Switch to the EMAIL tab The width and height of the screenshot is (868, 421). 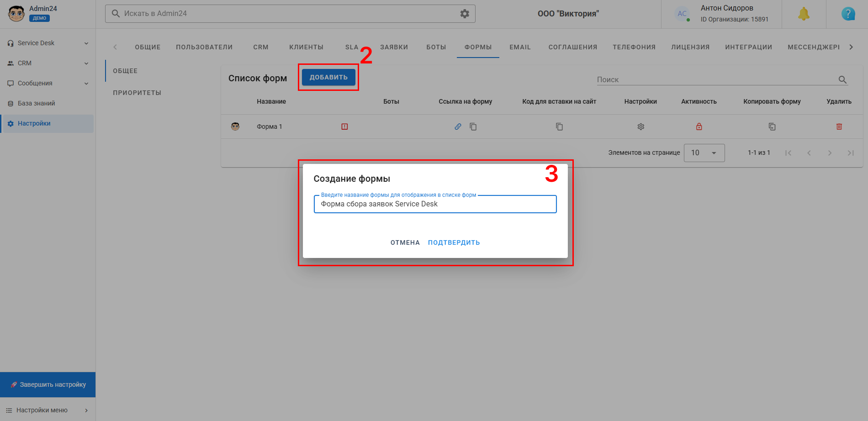[520, 47]
